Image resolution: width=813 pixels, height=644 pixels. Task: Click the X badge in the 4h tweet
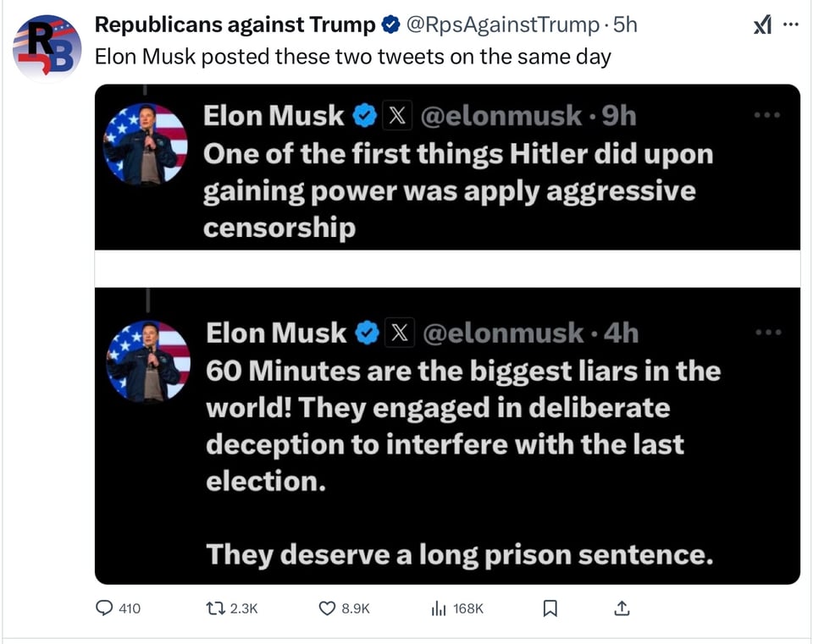[x=398, y=333]
